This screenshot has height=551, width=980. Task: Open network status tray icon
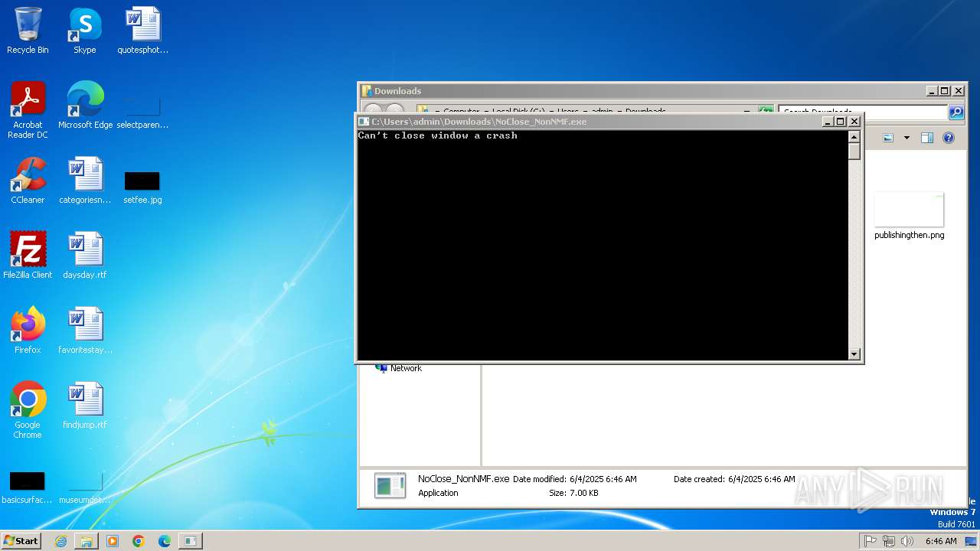pyautogui.click(x=889, y=541)
